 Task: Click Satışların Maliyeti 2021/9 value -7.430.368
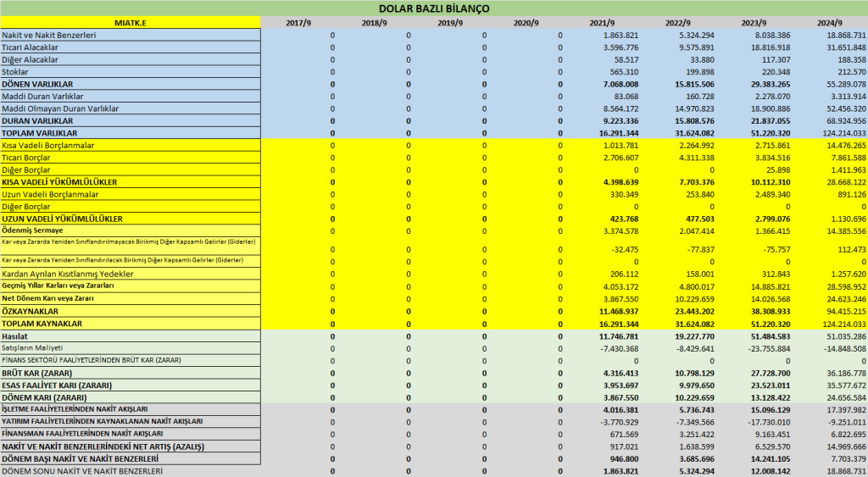click(620, 348)
